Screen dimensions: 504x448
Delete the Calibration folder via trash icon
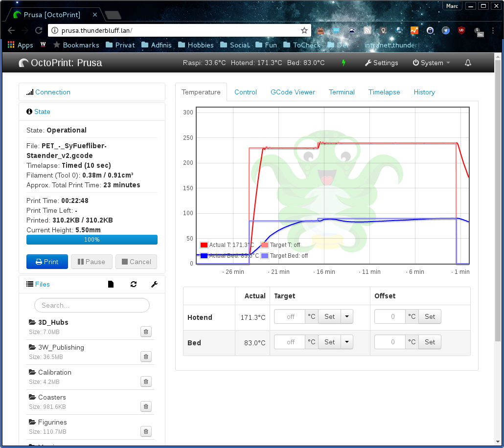pyautogui.click(x=145, y=381)
